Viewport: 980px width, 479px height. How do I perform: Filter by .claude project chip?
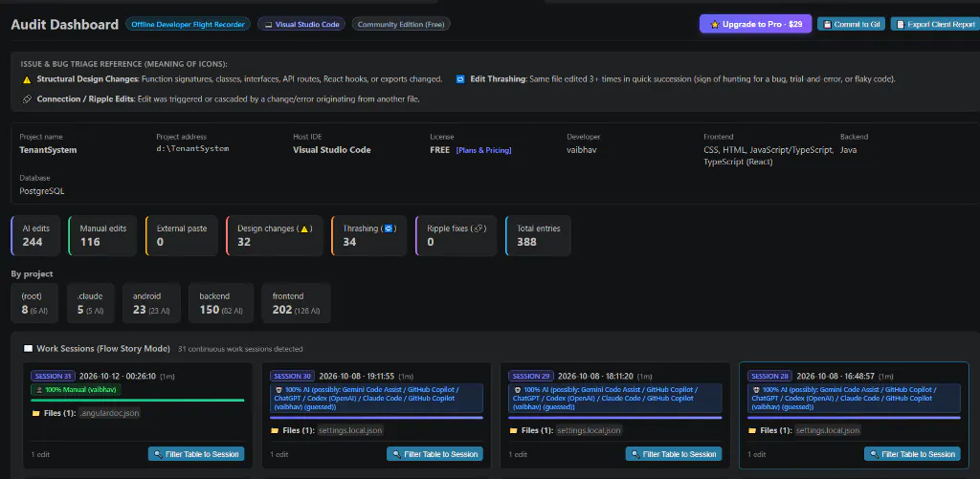click(91, 303)
